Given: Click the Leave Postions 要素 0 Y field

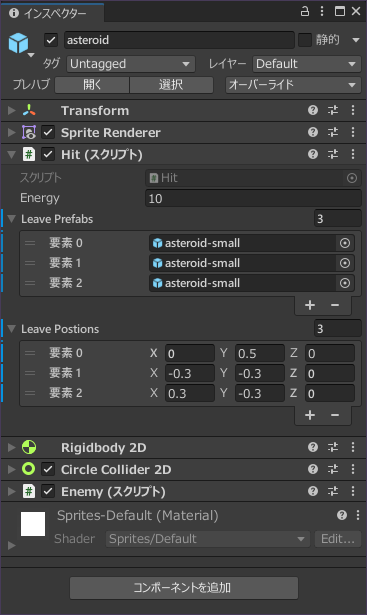Looking at the screenshot, I should point(260,353).
